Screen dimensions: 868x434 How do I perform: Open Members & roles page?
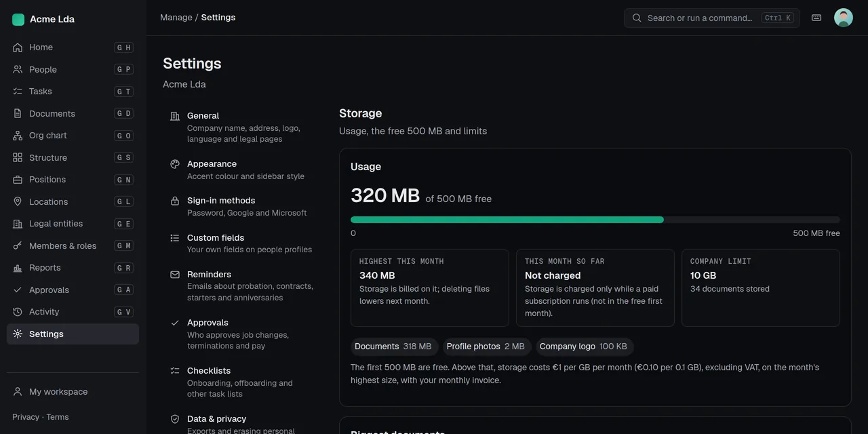click(73, 245)
